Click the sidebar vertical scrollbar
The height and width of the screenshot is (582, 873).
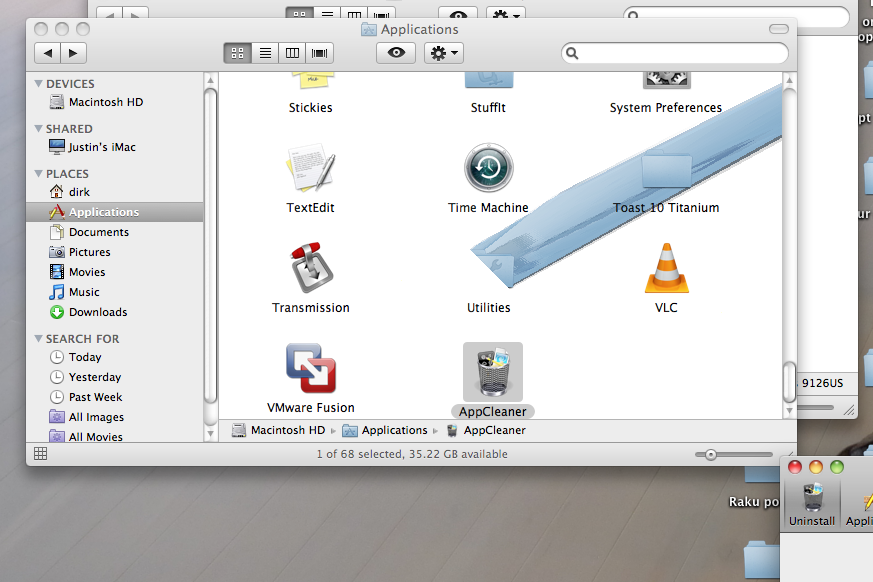(210, 245)
